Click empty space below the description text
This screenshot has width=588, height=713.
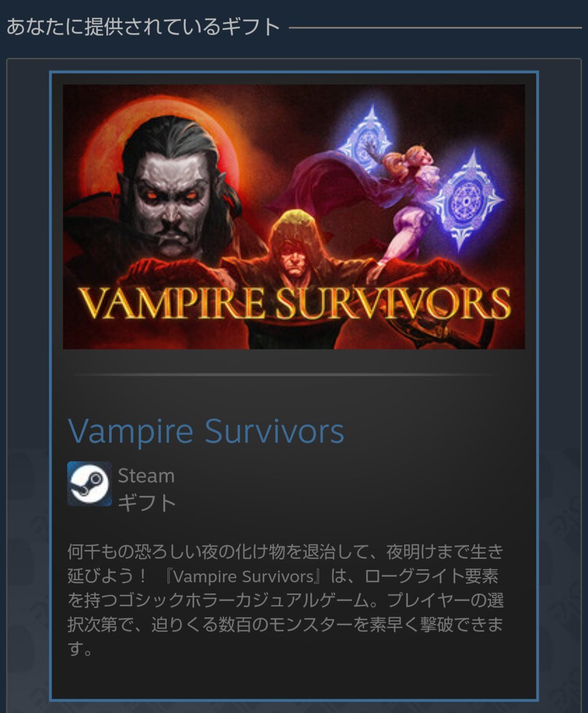tap(294, 677)
